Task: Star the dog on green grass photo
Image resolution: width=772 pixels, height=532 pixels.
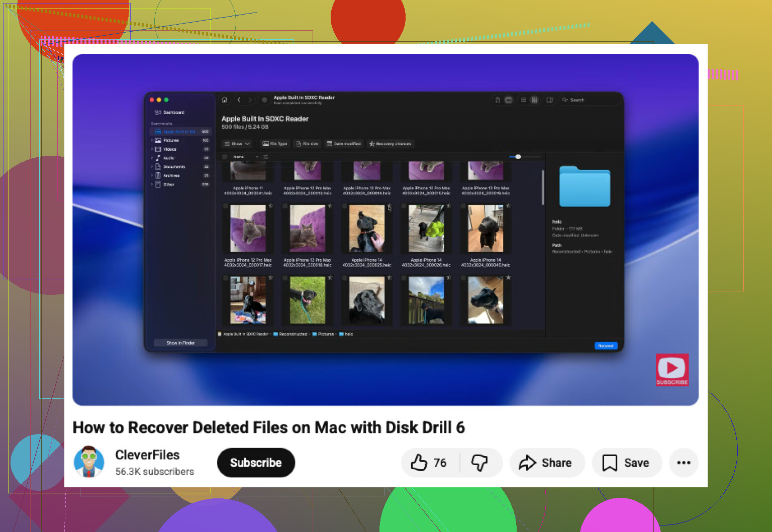Action: (x=330, y=277)
